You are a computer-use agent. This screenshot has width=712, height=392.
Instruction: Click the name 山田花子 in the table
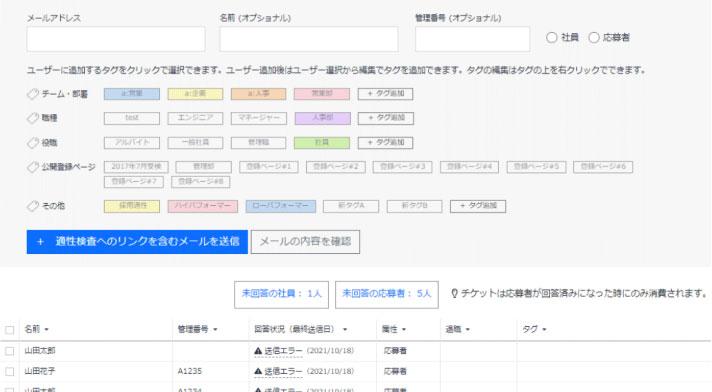tap(40, 371)
